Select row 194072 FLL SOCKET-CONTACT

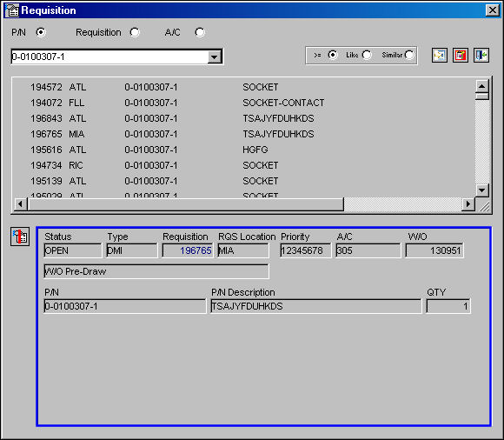(x=243, y=103)
